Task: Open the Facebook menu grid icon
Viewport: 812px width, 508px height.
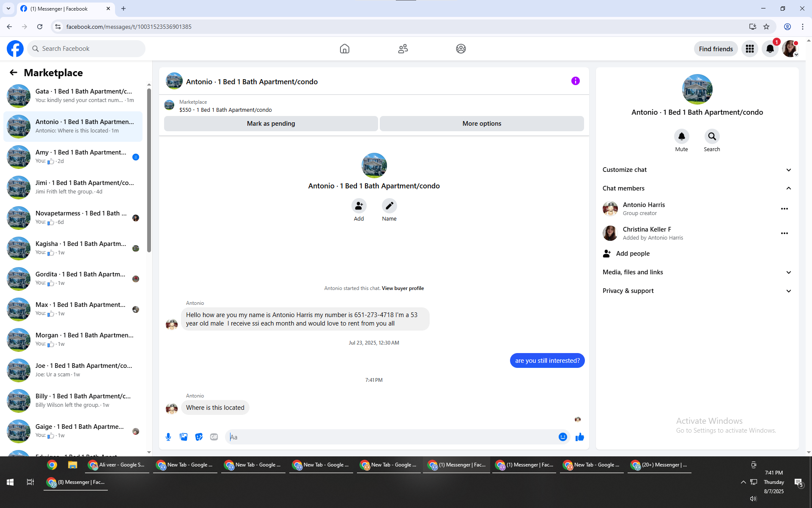Action: click(x=750, y=49)
